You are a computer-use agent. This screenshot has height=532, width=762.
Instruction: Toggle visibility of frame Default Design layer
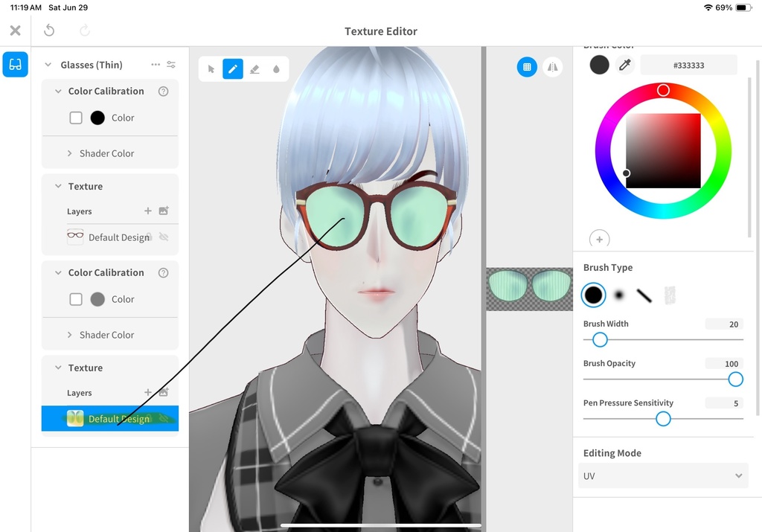164,237
